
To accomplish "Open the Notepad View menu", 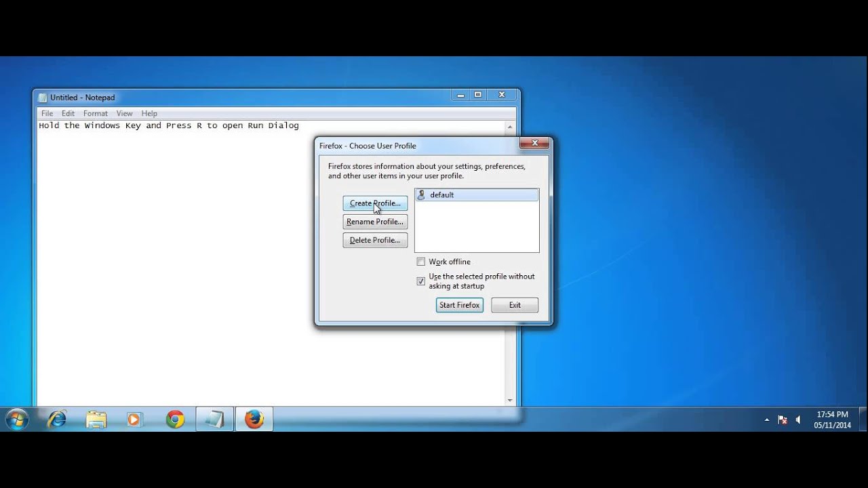I will pos(124,113).
